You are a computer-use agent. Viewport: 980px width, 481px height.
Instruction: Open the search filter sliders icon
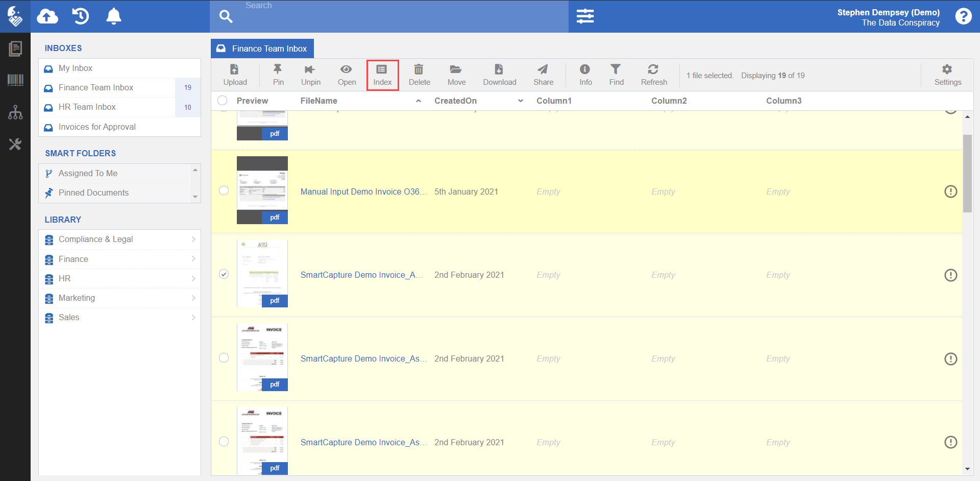585,16
